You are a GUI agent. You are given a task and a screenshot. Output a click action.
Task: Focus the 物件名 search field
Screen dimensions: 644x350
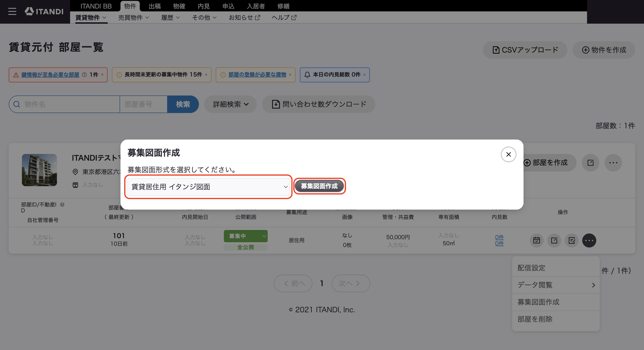(x=64, y=104)
